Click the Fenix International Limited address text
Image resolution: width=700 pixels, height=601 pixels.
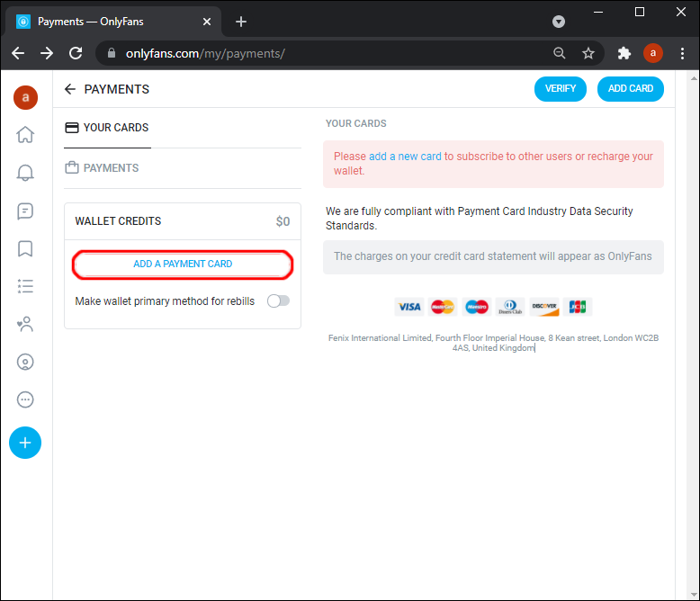click(493, 343)
